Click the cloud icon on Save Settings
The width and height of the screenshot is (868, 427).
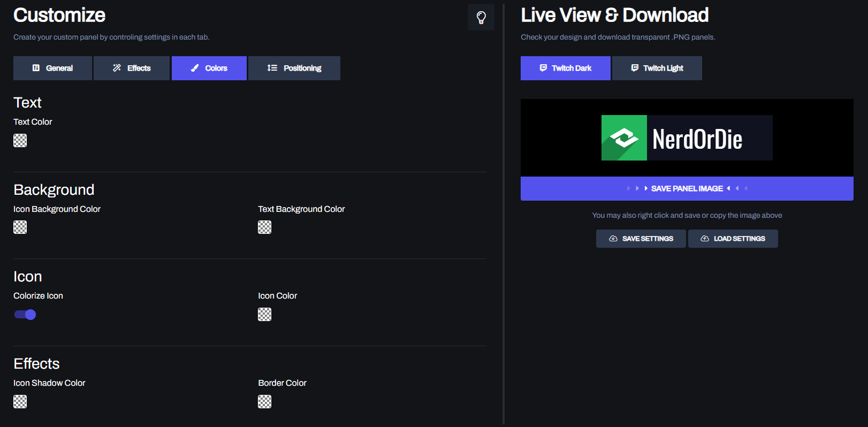click(x=613, y=239)
